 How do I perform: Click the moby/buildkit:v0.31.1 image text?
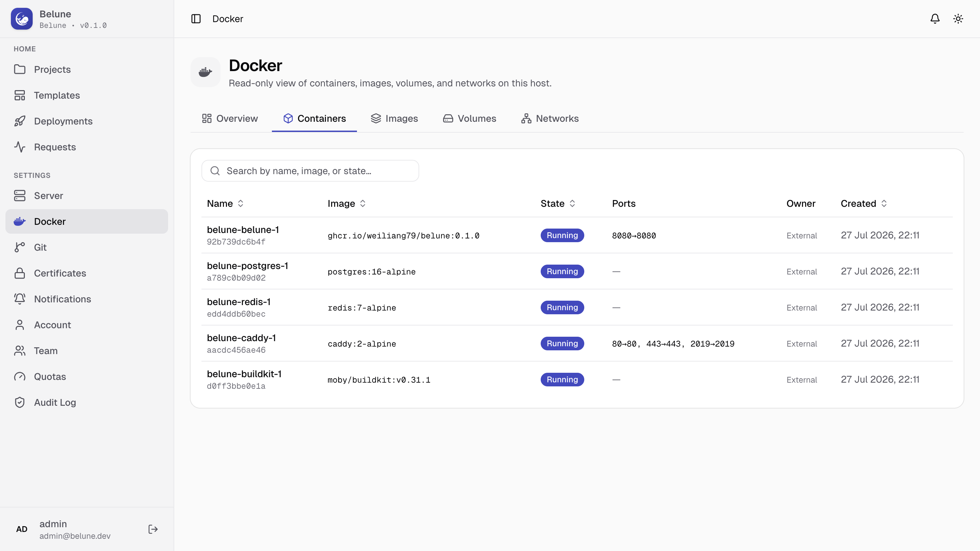(379, 380)
